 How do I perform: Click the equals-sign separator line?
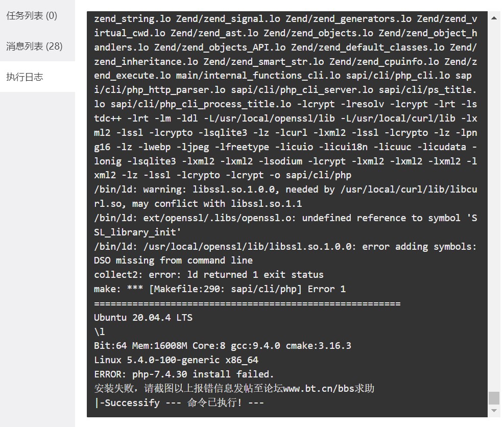tap(247, 303)
